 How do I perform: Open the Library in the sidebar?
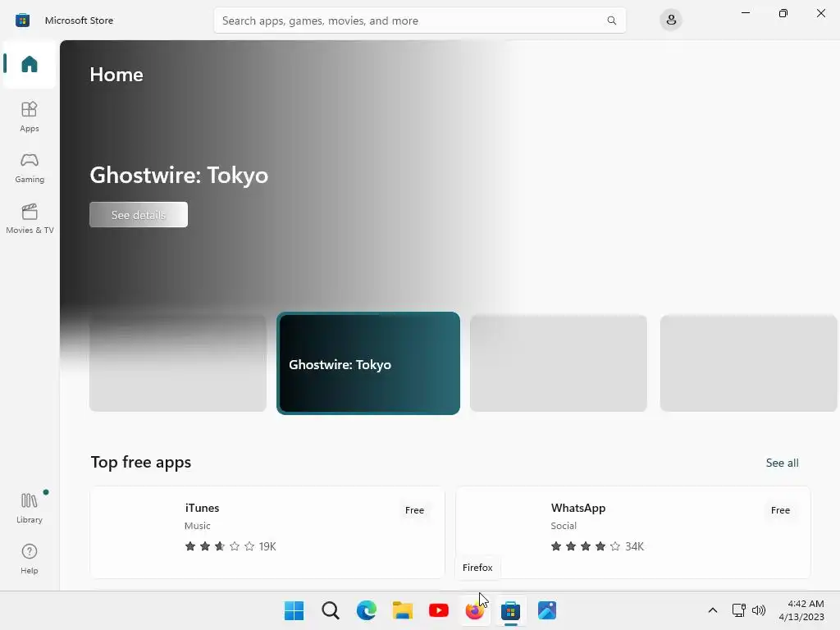point(30,508)
